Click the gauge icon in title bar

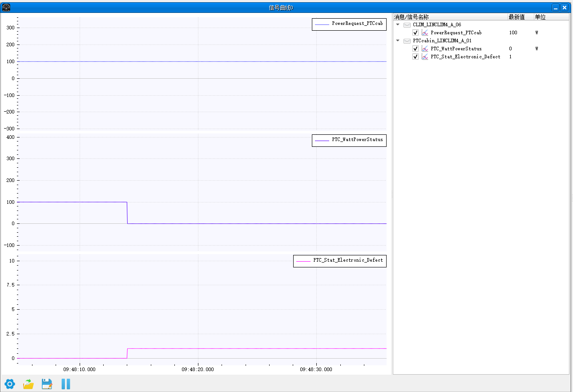(x=6, y=8)
